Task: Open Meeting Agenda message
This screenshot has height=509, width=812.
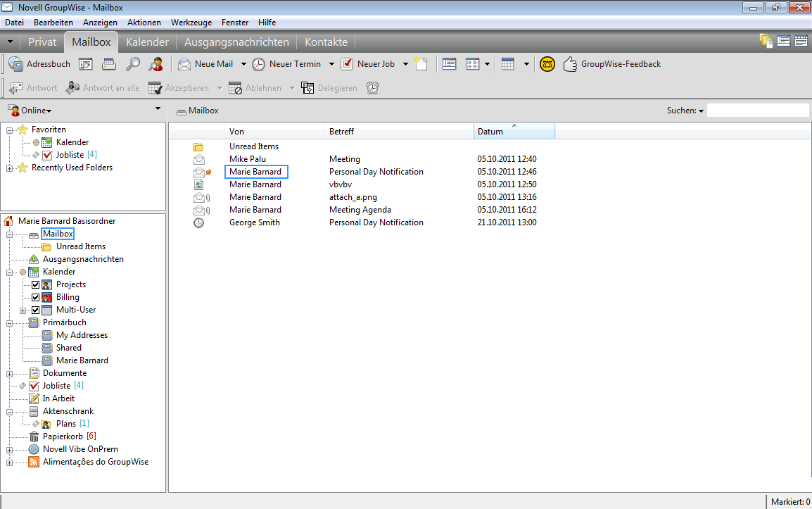Action: coord(360,210)
